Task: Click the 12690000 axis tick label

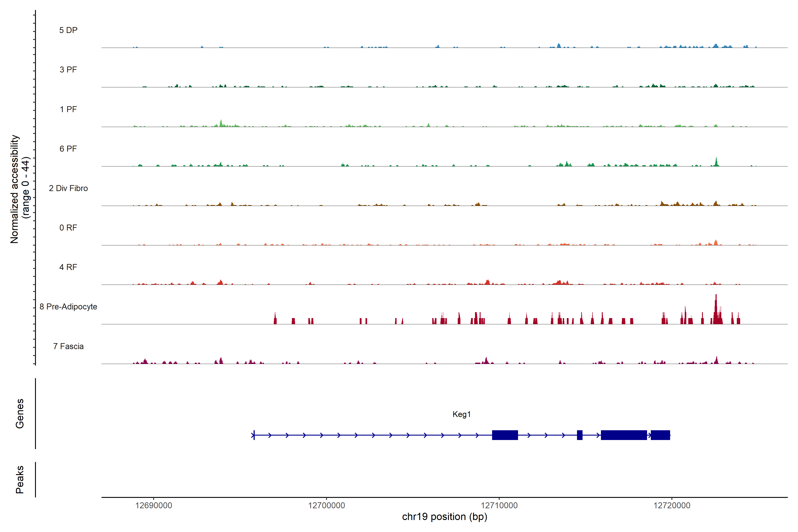Action: click(153, 505)
